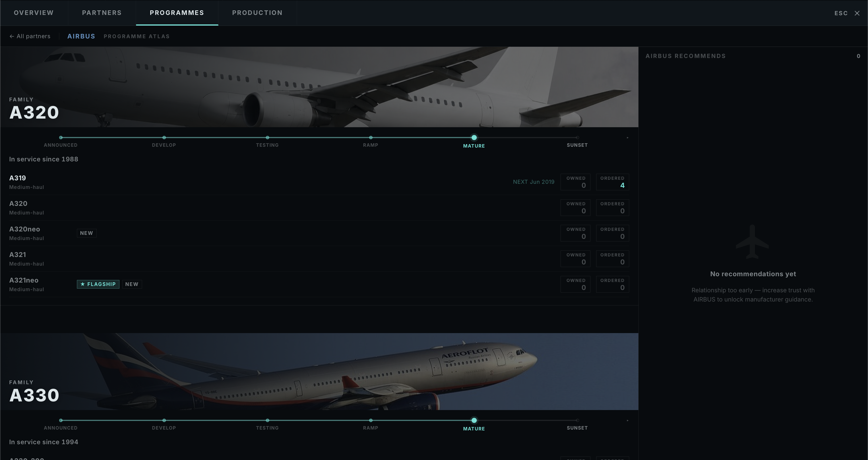868x460 pixels.
Task: Click the A321 Ordered count box
Action: [612, 259]
